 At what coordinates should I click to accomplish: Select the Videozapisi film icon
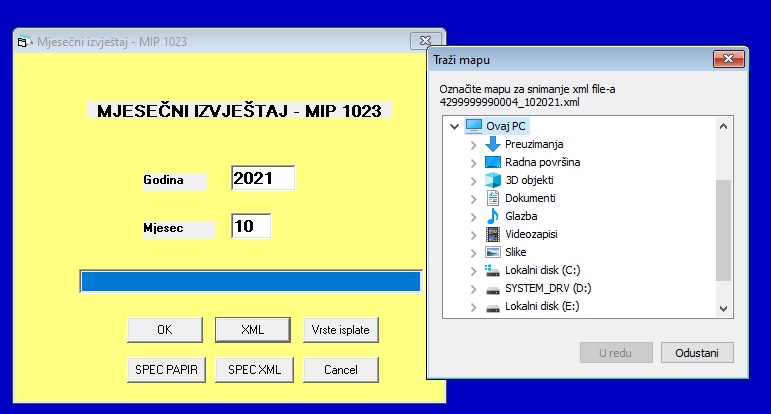pyautogui.click(x=492, y=234)
